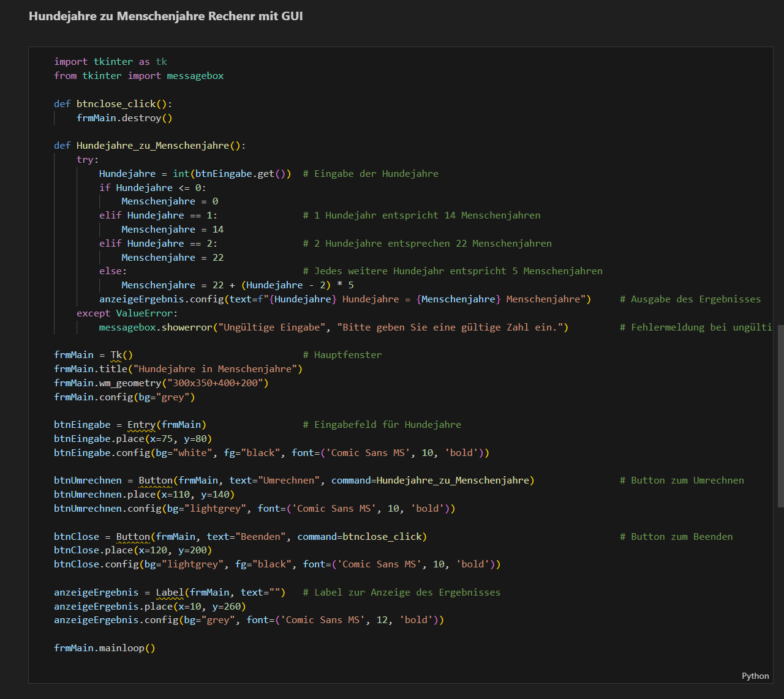Click 'frmMain.config(bg="grey")' line
The width and height of the screenshot is (784, 699).
124,397
